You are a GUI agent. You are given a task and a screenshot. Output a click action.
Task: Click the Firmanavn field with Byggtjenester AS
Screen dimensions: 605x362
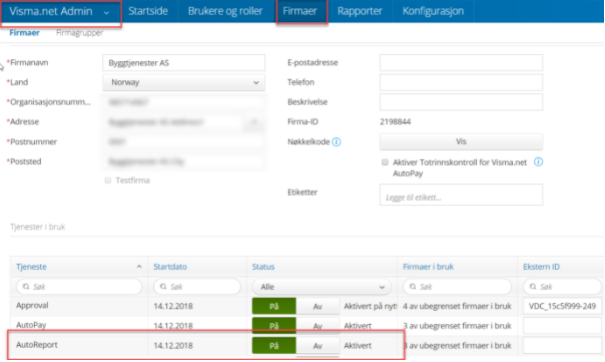[x=184, y=63]
